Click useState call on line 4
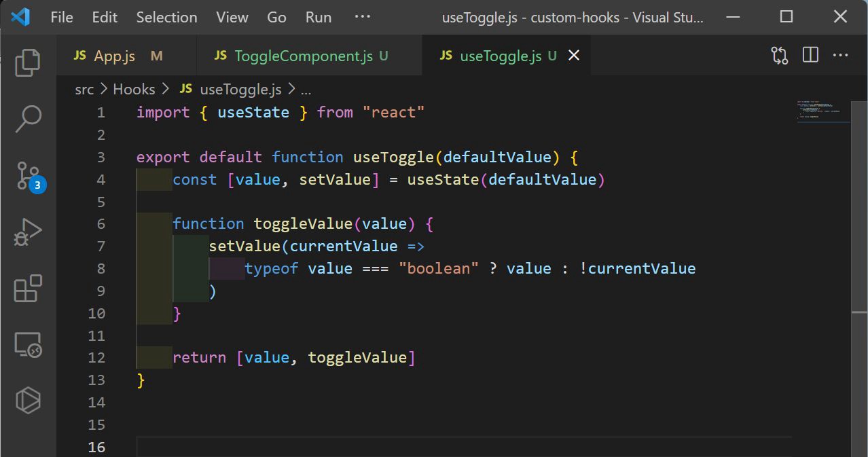This screenshot has height=457, width=868. coord(443,180)
